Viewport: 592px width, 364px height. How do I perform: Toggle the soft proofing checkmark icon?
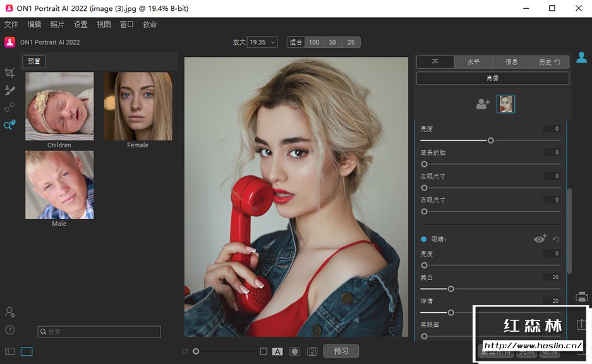click(x=312, y=351)
